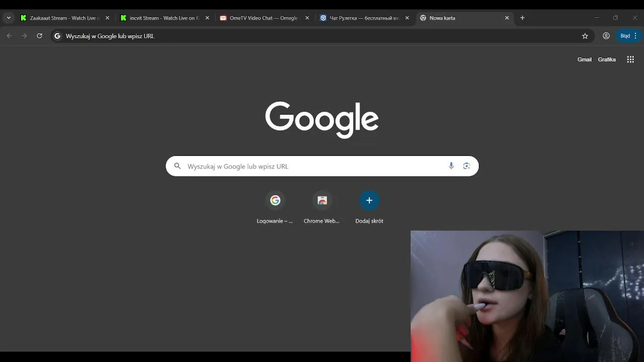The height and width of the screenshot is (362, 644).
Task: Open the Gmail link
Action: (x=585, y=59)
